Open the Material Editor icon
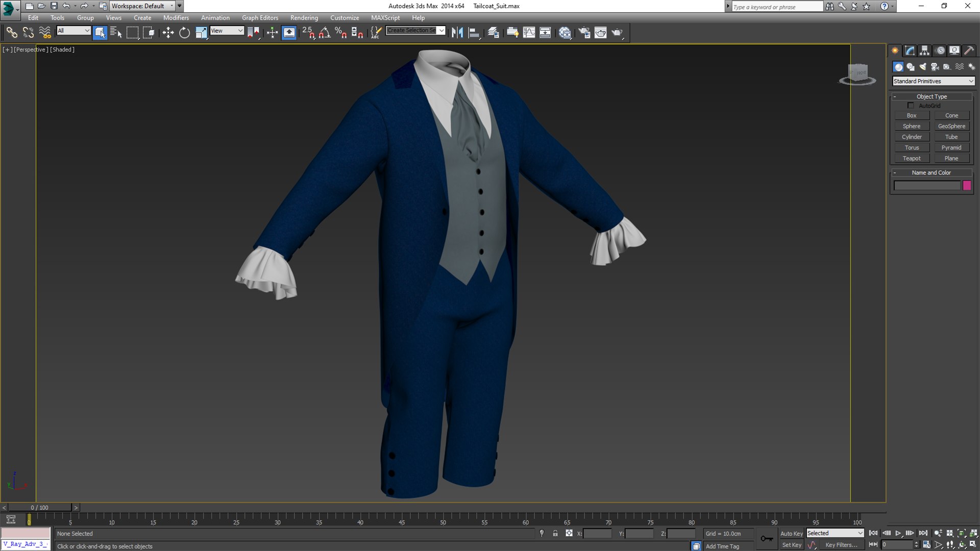Viewport: 980px width, 551px height. pos(565,33)
